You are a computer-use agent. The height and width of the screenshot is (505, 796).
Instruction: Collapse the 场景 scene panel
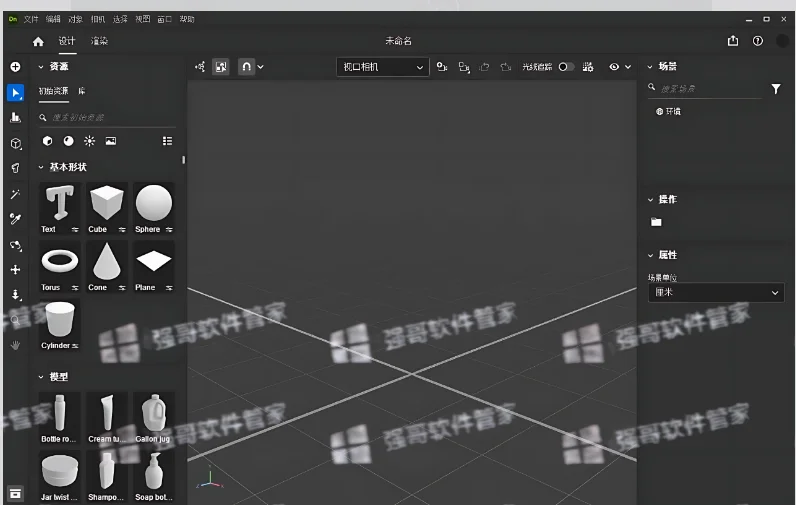650,66
